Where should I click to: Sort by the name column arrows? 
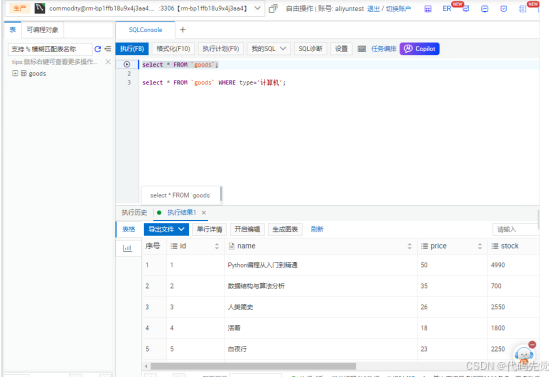pyautogui.click(x=409, y=246)
